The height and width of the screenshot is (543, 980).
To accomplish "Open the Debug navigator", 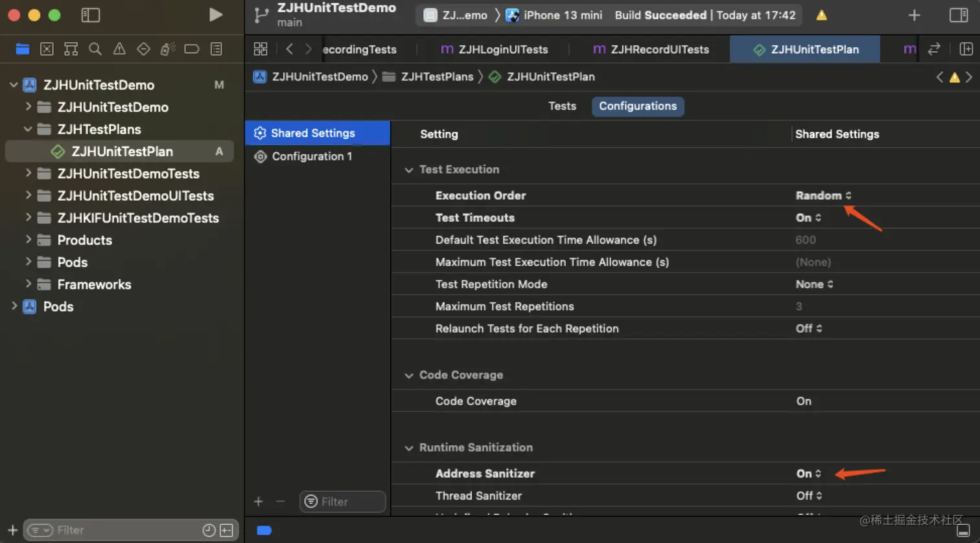I will click(x=168, y=49).
